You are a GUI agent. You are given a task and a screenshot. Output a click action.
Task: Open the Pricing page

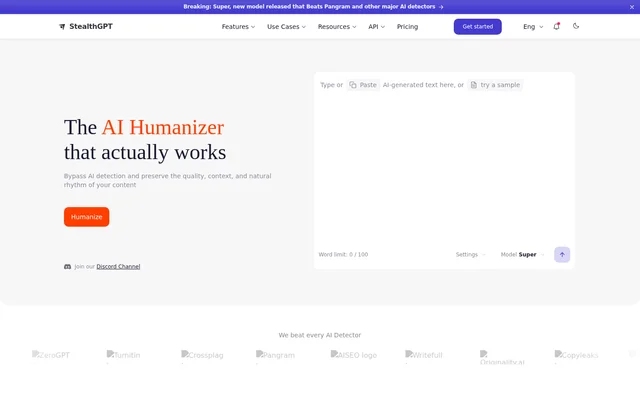click(x=407, y=27)
